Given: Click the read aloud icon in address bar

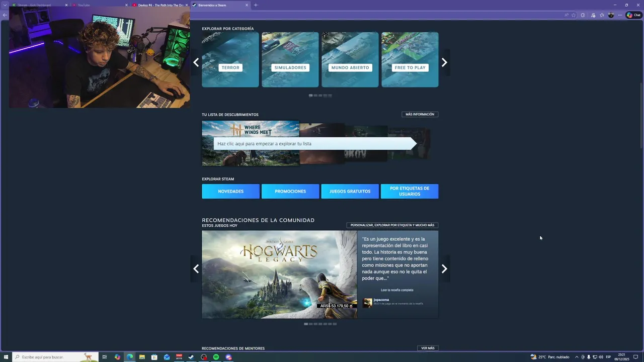Looking at the screenshot, I should tap(567, 15).
